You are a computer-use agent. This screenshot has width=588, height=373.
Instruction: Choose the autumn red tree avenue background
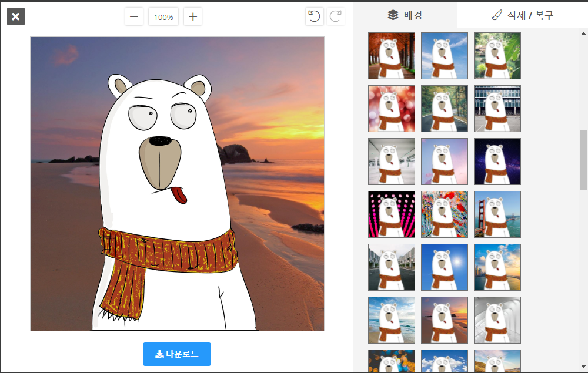392,56
